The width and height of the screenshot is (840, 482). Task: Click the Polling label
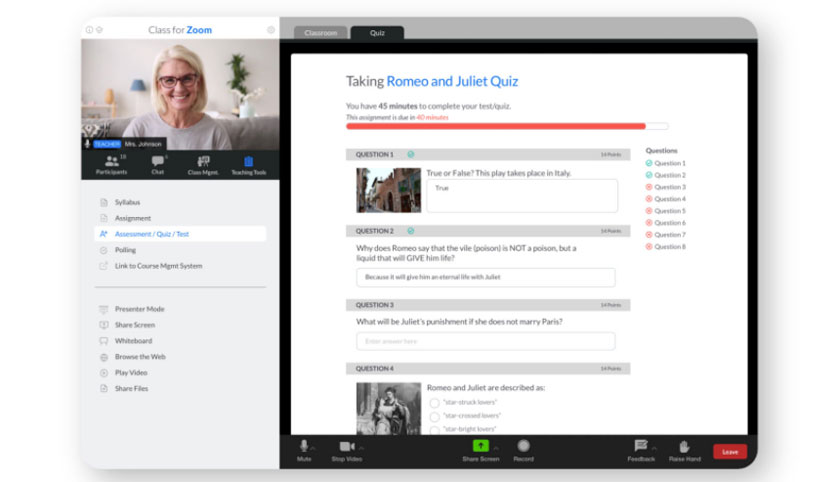[125, 250]
